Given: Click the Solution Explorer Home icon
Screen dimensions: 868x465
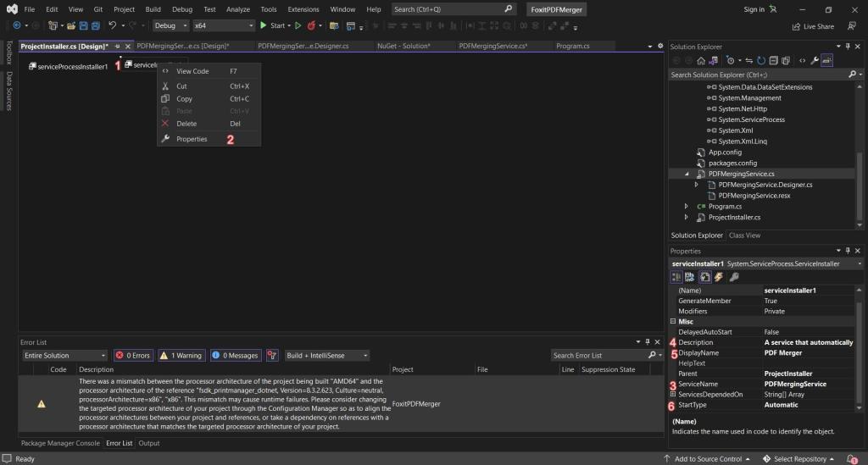Looking at the screenshot, I should (701, 61).
